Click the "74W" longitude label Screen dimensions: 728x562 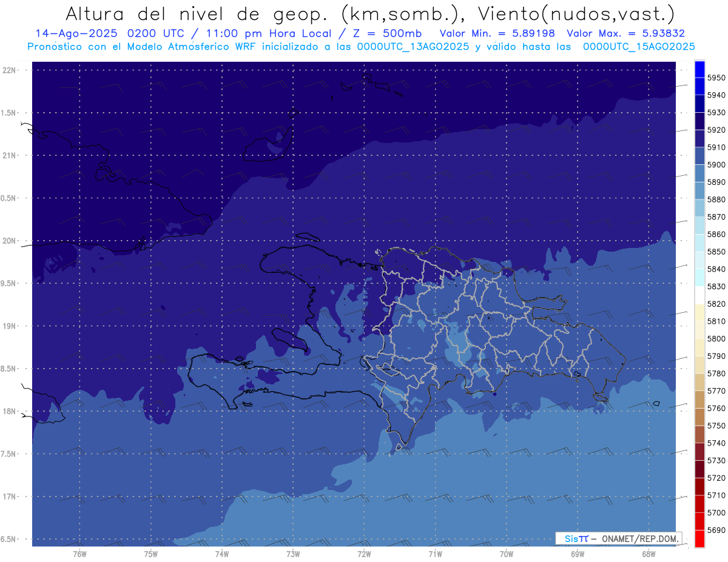pos(221,554)
